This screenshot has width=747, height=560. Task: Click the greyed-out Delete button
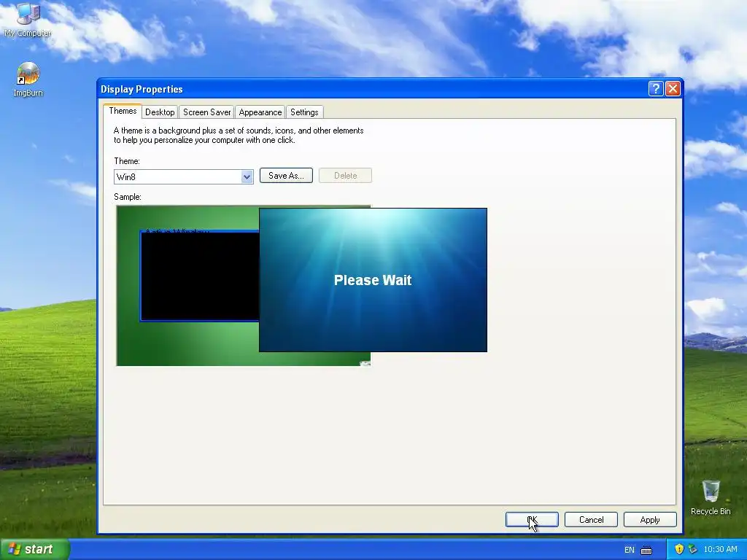point(345,175)
